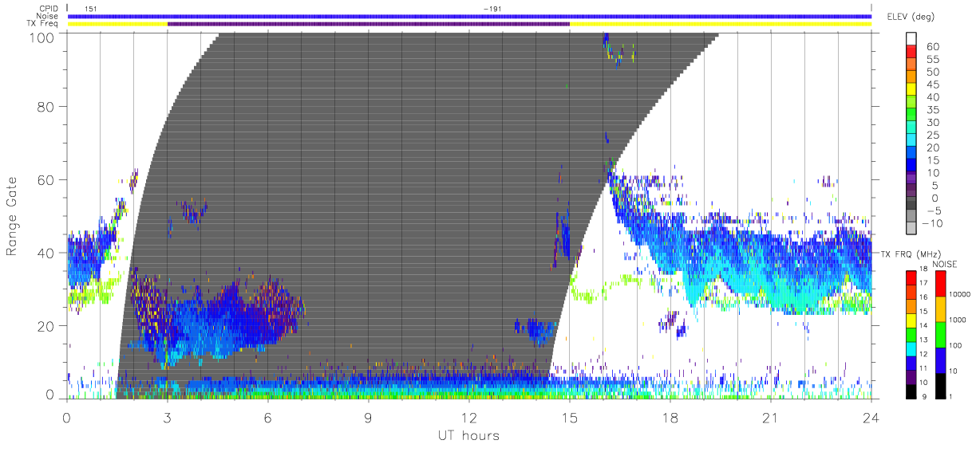This screenshot has width=980, height=452.
Task: Click the '9' tick on UT hours axis
Action: click(x=368, y=417)
